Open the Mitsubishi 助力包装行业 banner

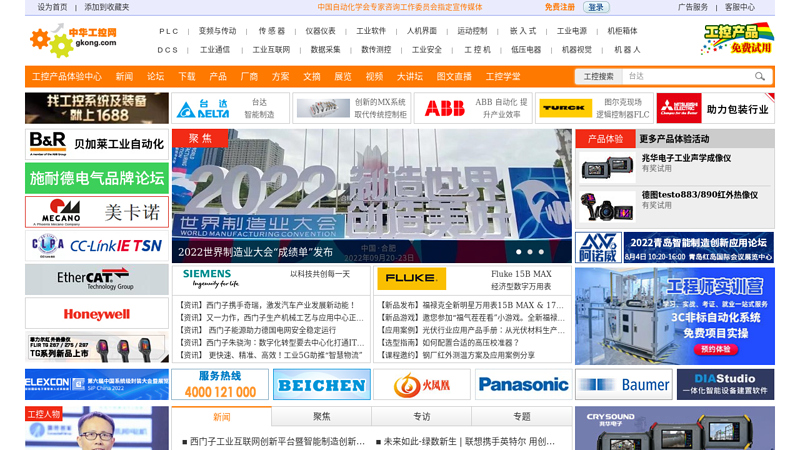pos(715,108)
